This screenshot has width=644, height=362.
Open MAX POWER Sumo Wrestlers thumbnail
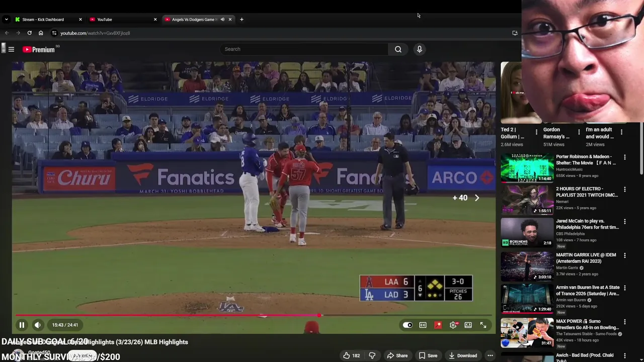click(x=527, y=332)
